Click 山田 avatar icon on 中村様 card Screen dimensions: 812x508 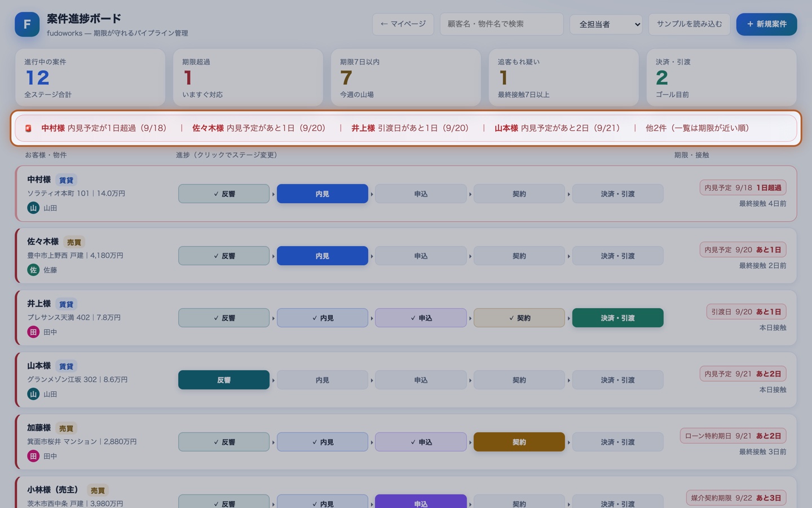33,208
